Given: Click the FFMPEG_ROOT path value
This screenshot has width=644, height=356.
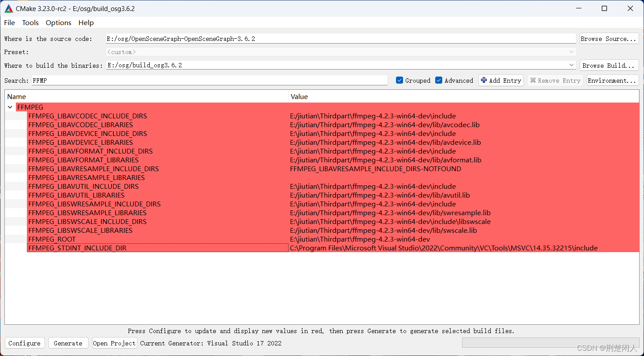Looking at the screenshot, I should (360, 239).
